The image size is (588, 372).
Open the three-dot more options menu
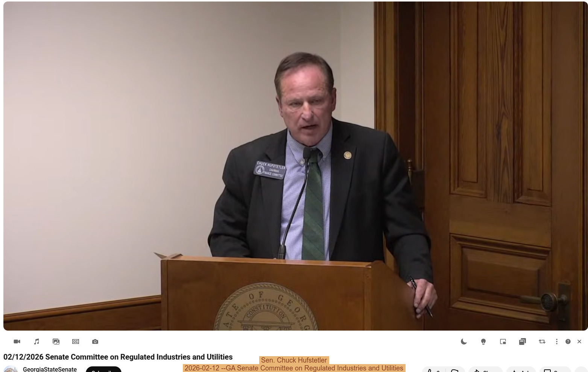click(x=557, y=341)
